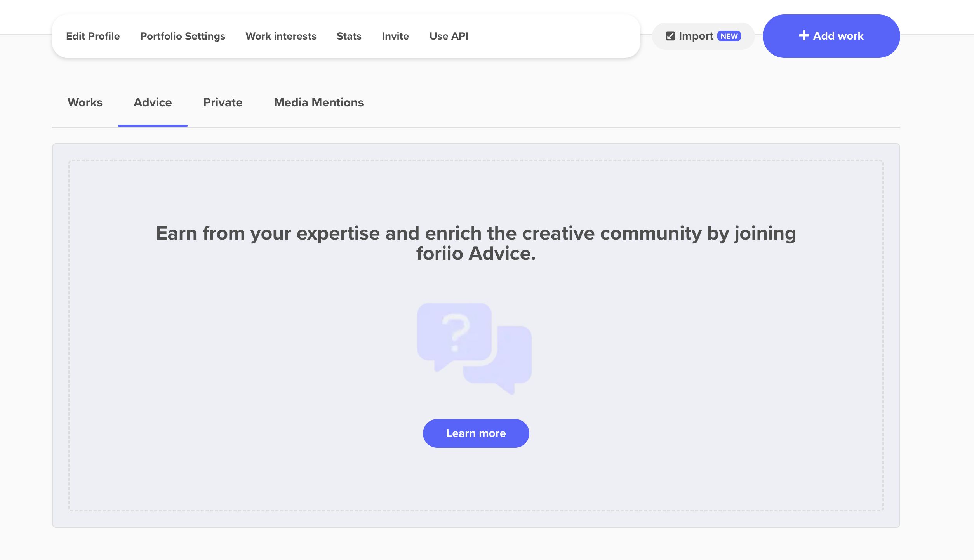Click the pencil icon on the Import button
The height and width of the screenshot is (560, 974).
(x=670, y=36)
